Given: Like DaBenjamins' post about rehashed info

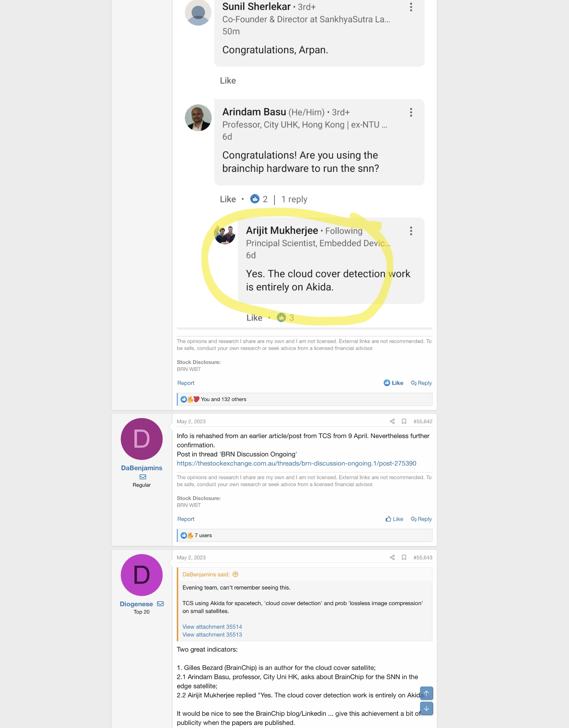Looking at the screenshot, I should 394,519.
